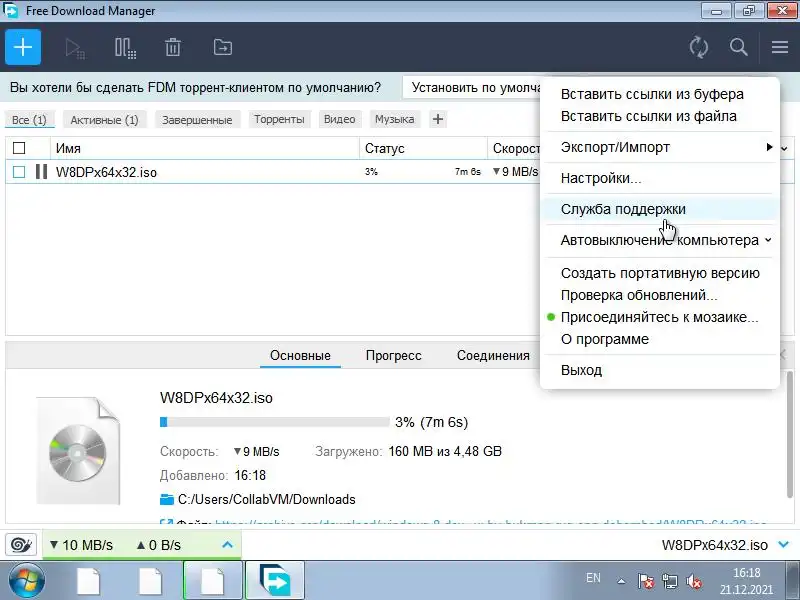The width and height of the screenshot is (800, 600).
Task: Click the 10 MB/s download speed indicator
Action: pos(81,545)
